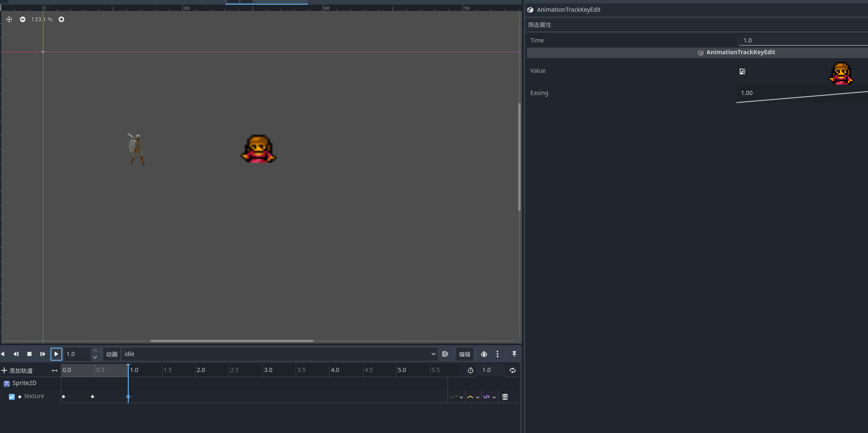Center the viewport view
Viewport: 868px width, 433px height.
pyautogui.click(x=9, y=19)
